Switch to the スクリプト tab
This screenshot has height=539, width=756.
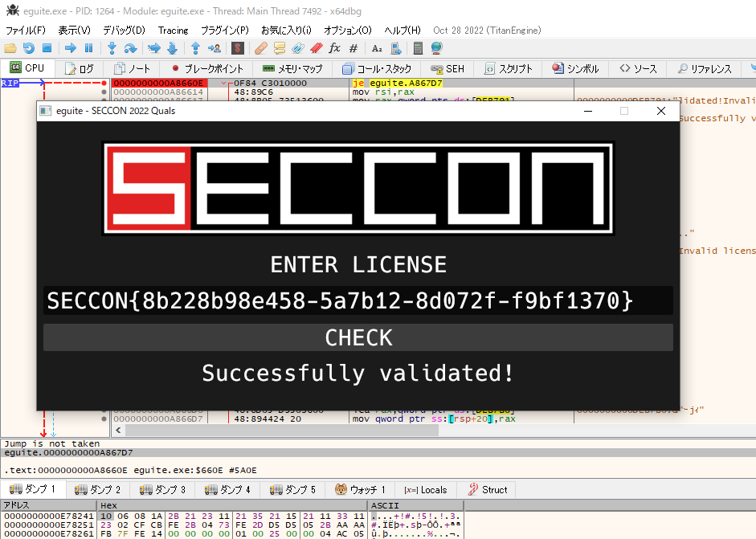point(509,68)
